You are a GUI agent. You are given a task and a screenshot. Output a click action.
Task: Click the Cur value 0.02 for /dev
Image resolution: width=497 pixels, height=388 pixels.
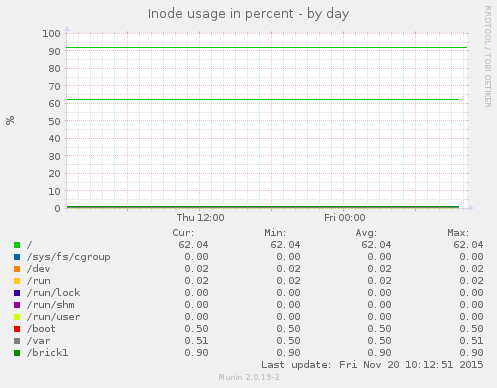[196, 269]
